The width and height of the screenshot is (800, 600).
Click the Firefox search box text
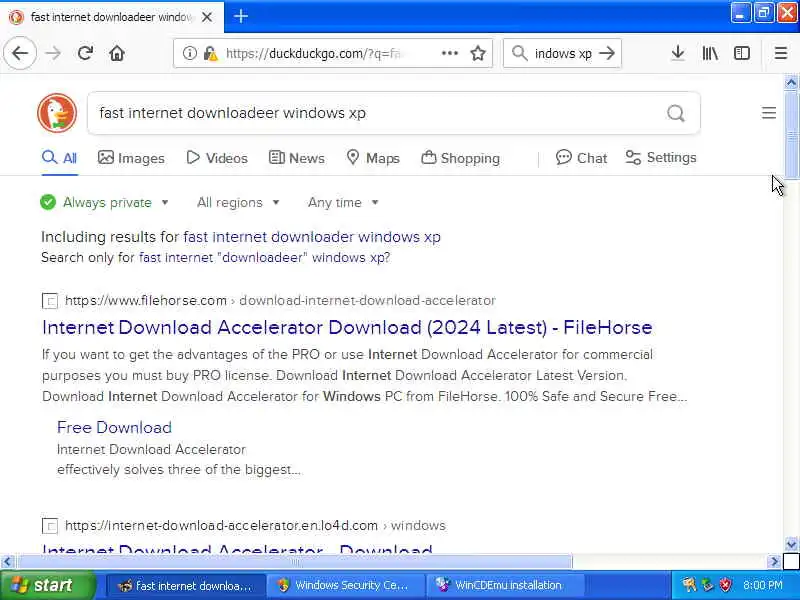coord(563,53)
